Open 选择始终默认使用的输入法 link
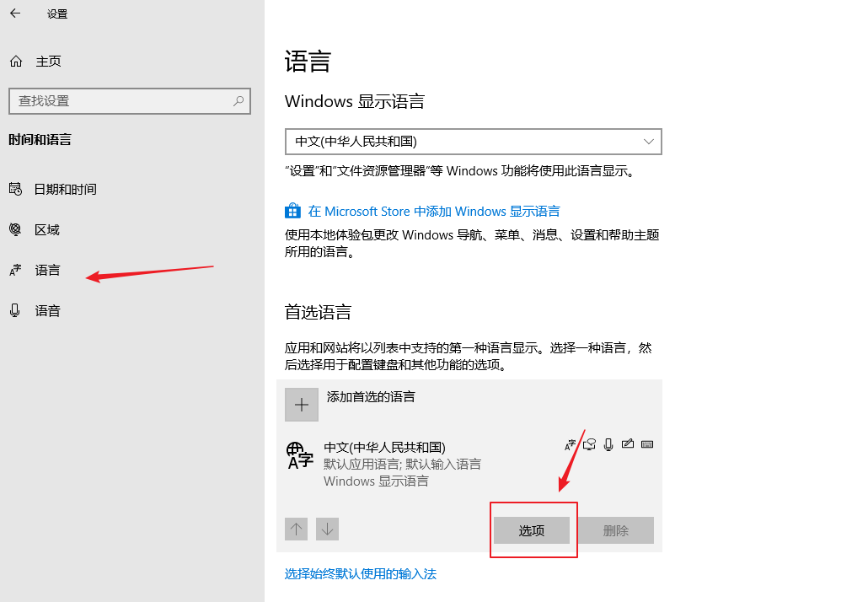The image size is (868, 602). click(361, 574)
